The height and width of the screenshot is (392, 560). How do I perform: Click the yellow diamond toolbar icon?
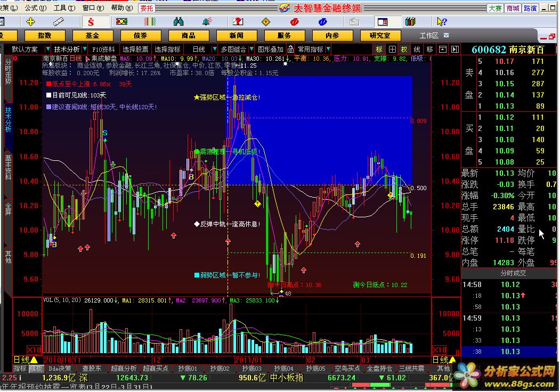[x=266, y=22]
